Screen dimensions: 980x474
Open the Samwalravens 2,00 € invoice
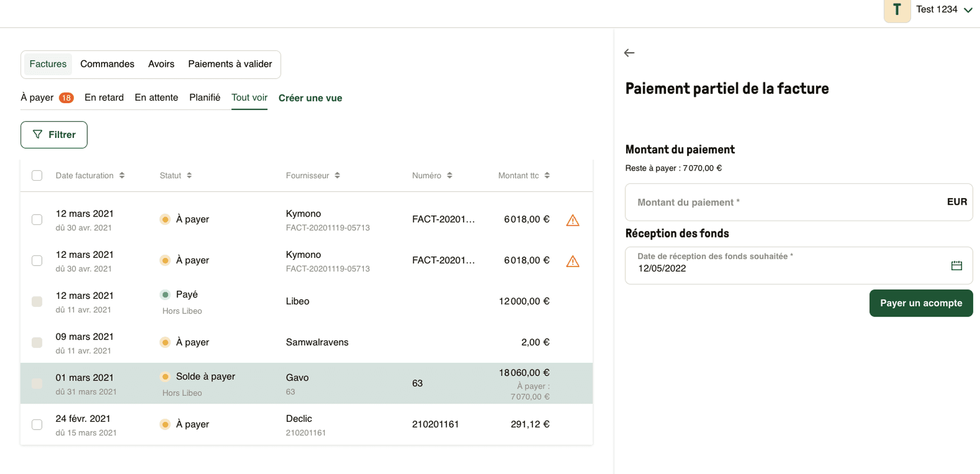click(306, 342)
